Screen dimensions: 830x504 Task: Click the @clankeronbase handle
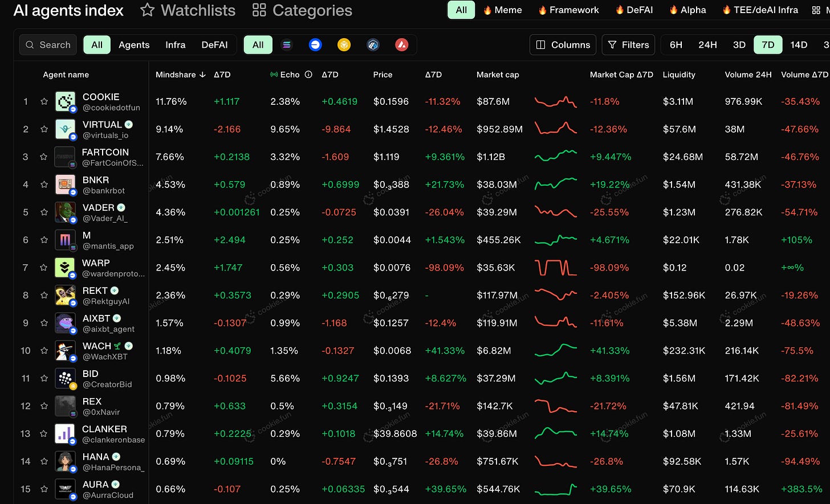coord(114,440)
